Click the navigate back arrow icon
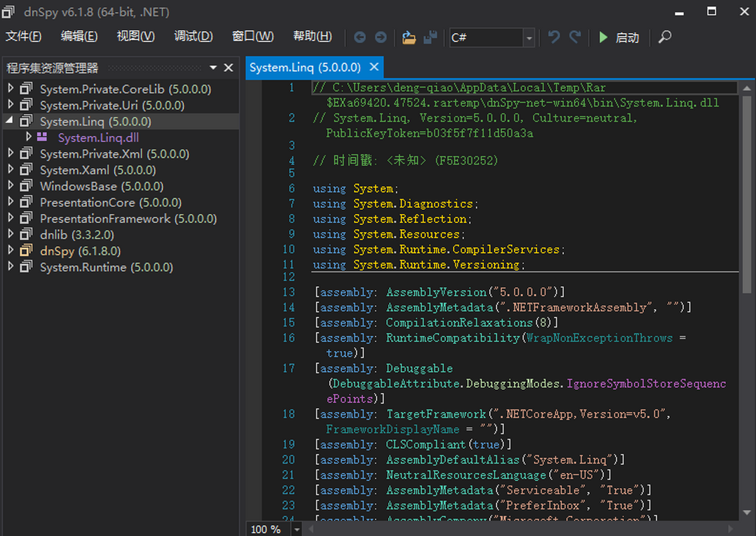This screenshot has height=536, width=756. pyautogui.click(x=360, y=38)
